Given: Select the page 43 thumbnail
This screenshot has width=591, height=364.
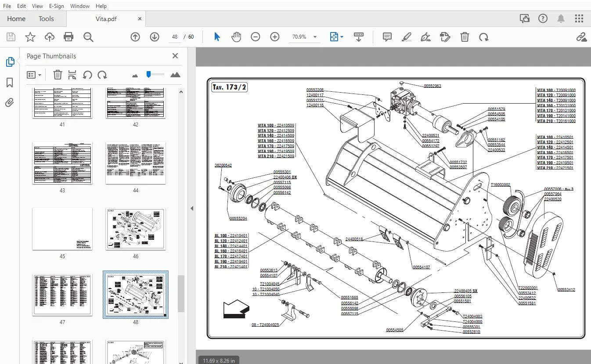Looking at the screenshot, I should (x=62, y=163).
